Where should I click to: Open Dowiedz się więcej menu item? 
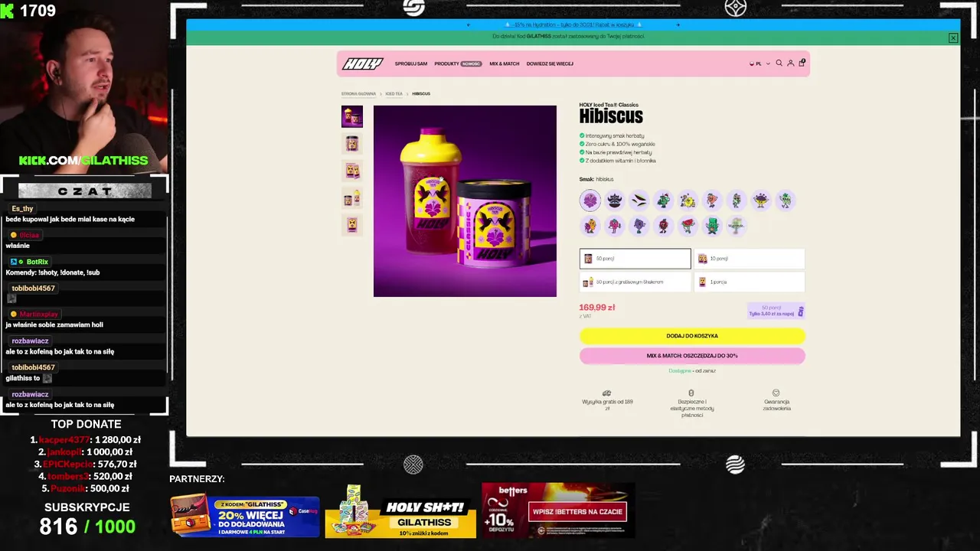(x=550, y=64)
